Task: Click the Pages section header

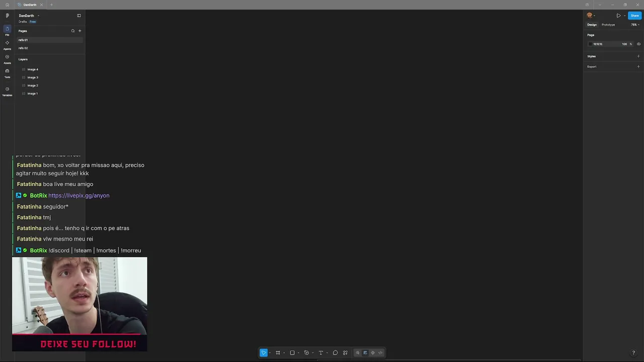Action: pos(23,31)
